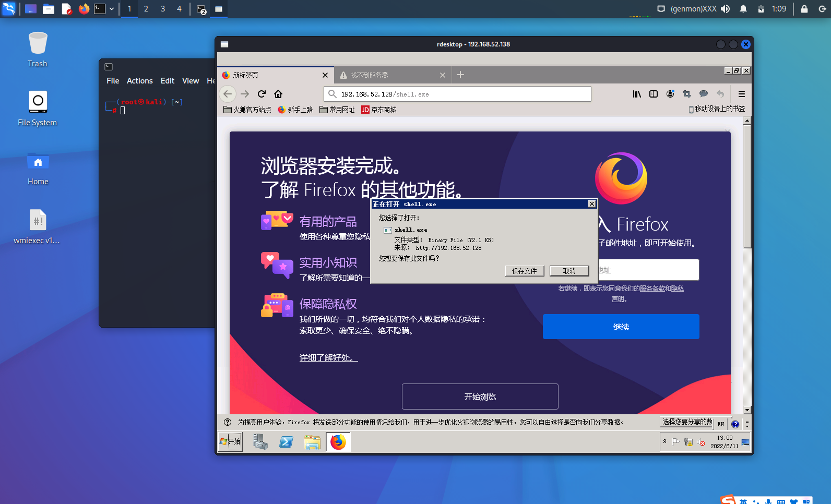Screen dimensions: 831x504
Task: Click the EN language indicator
Action: pyautogui.click(x=721, y=424)
